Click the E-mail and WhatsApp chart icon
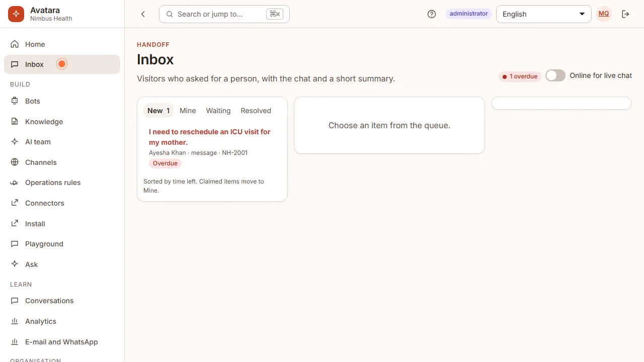The width and height of the screenshot is (644, 362). coord(15,342)
